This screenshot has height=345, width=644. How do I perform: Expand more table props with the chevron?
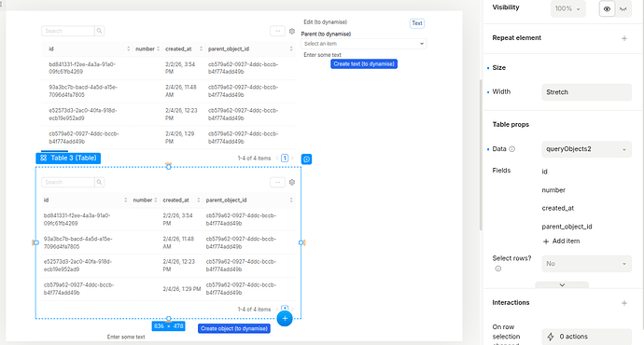pyautogui.click(x=562, y=284)
